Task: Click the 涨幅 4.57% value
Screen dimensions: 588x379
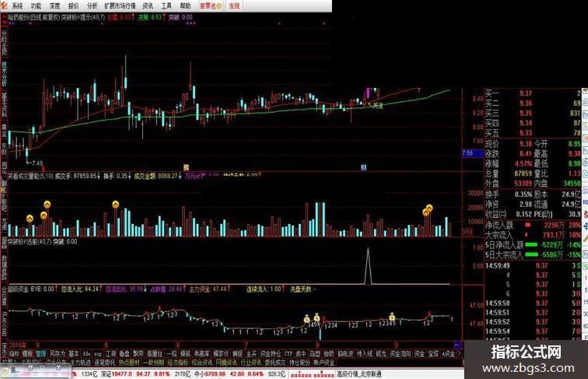Action: click(x=523, y=164)
